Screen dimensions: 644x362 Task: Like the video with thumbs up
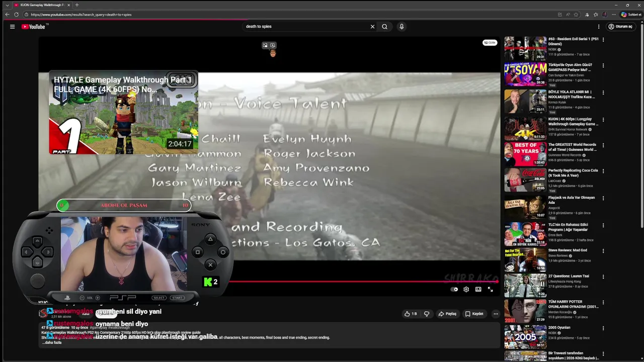click(x=411, y=314)
